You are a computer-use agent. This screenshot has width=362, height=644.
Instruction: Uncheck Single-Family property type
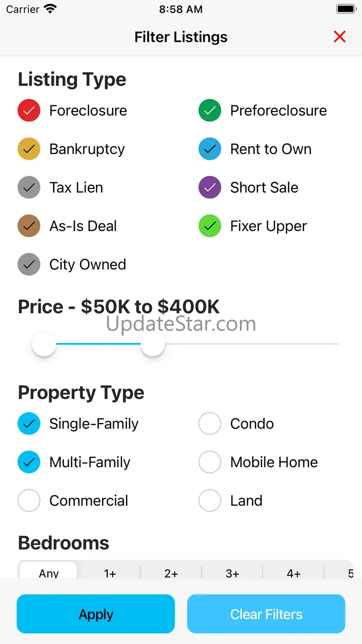pyautogui.click(x=29, y=423)
